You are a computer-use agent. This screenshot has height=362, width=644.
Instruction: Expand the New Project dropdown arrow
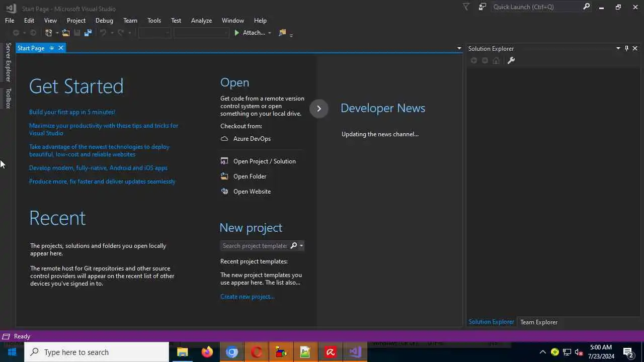(x=57, y=33)
